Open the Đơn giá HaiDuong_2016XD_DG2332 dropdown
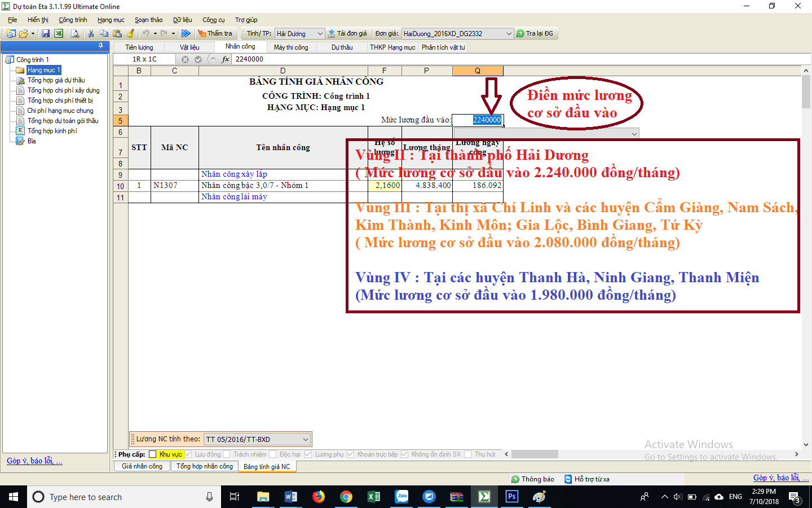Image resolution: width=812 pixels, height=508 pixels. 509,34
